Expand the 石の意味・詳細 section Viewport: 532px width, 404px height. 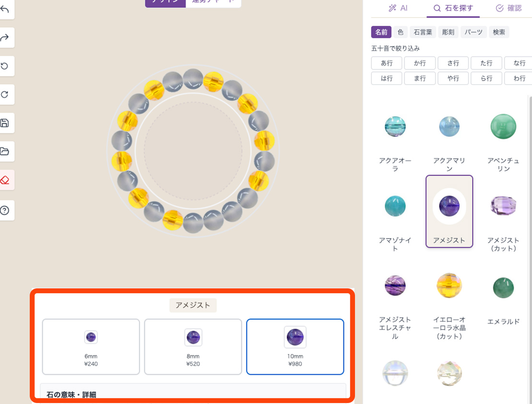(x=193, y=393)
